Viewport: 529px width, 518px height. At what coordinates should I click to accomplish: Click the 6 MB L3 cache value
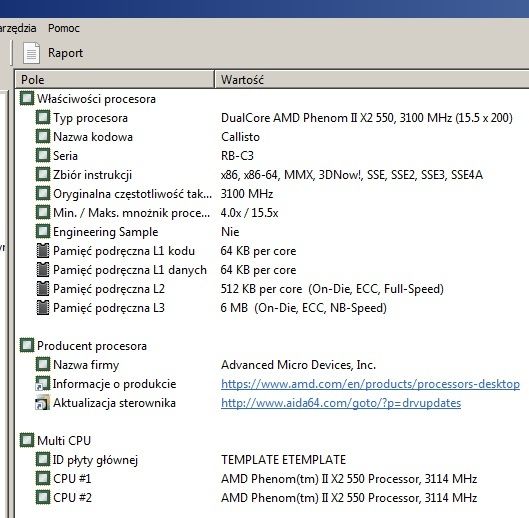point(304,308)
